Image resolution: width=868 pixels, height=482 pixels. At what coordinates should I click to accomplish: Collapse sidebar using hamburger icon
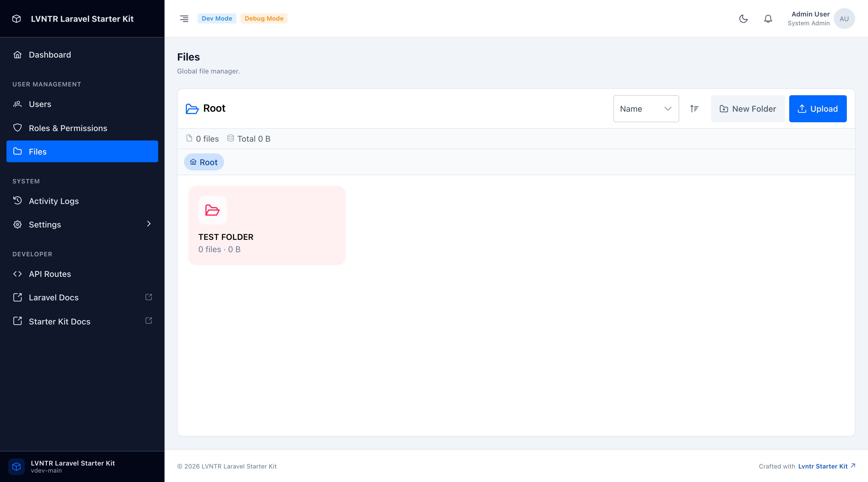pyautogui.click(x=184, y=19)
